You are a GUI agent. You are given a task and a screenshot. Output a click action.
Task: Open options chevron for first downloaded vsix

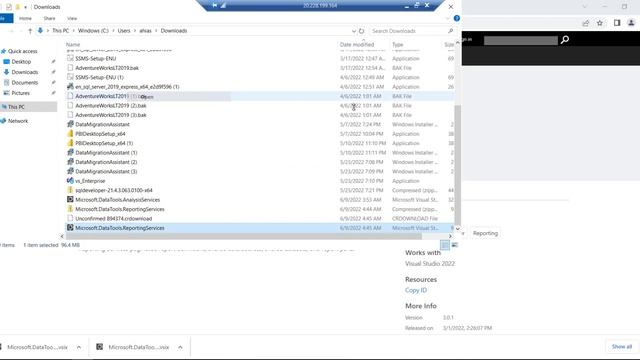coord(79,347)
